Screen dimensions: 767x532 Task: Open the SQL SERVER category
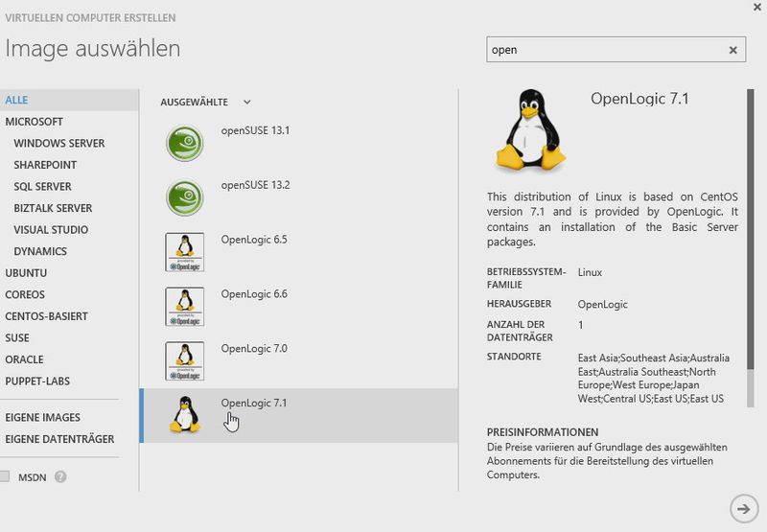click(42, 186)
